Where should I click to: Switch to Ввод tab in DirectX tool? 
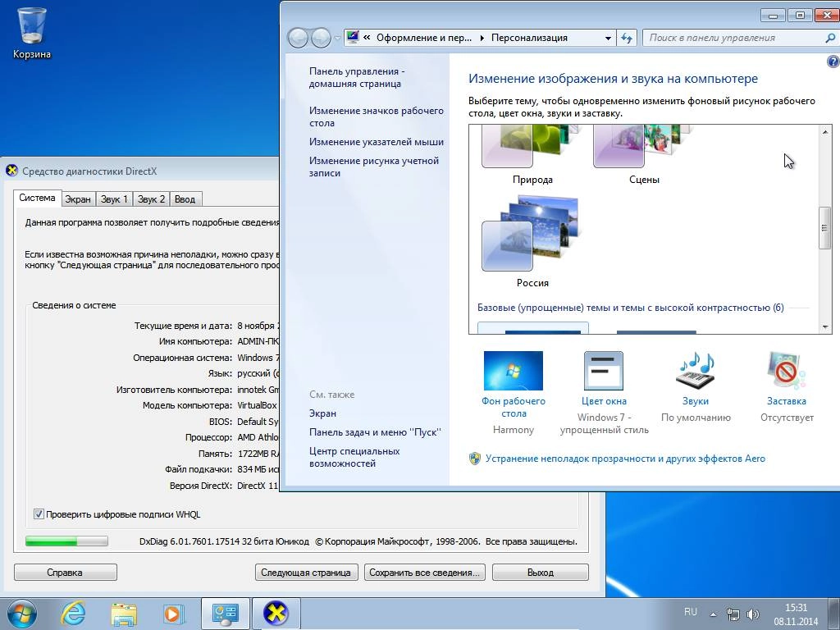(x=185, y=199)
